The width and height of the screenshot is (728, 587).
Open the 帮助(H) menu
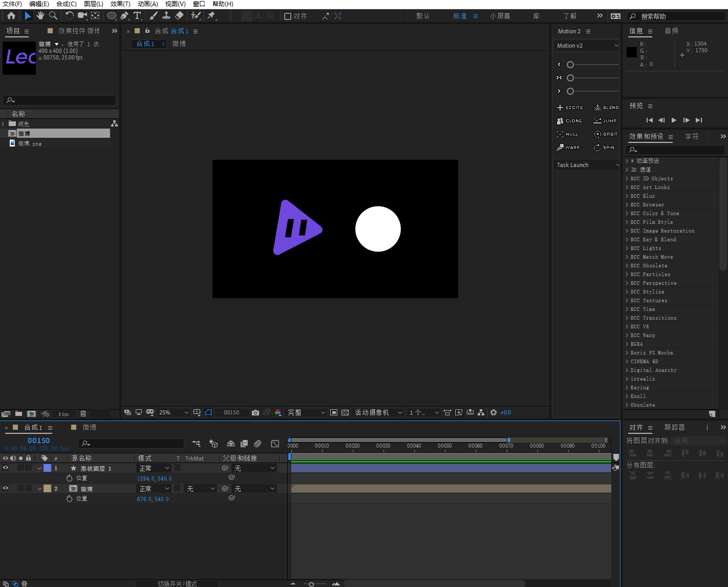[223, 4]
